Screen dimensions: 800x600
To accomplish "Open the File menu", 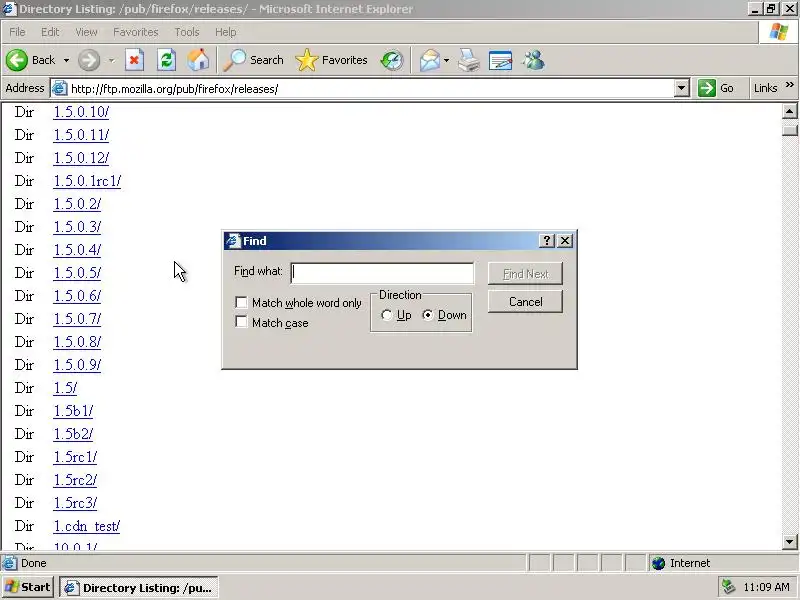I will (x=17, y=32).
